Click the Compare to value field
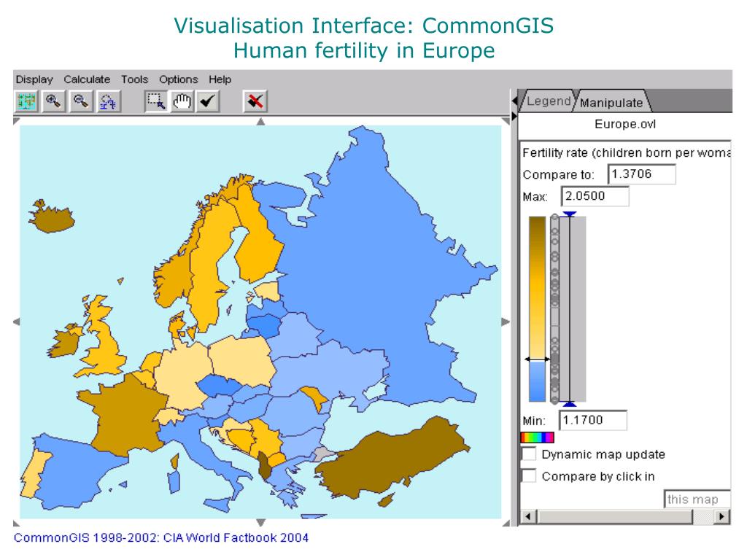This screenshot has width=747, height=560. tap(642, 174)
